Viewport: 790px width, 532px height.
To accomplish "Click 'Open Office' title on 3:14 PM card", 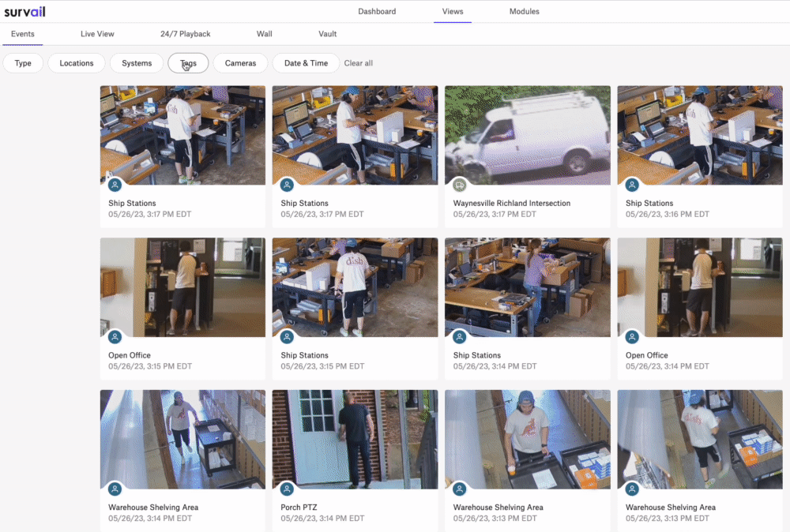I will [647, 355].
